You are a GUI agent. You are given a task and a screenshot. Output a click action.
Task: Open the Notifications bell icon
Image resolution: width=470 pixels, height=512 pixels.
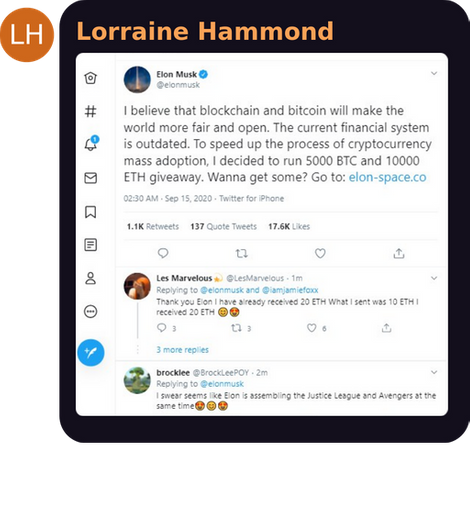91,144
